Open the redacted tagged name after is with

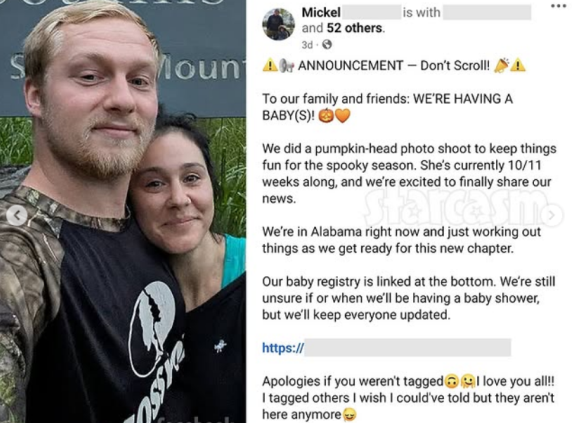[x=487, y=12]
